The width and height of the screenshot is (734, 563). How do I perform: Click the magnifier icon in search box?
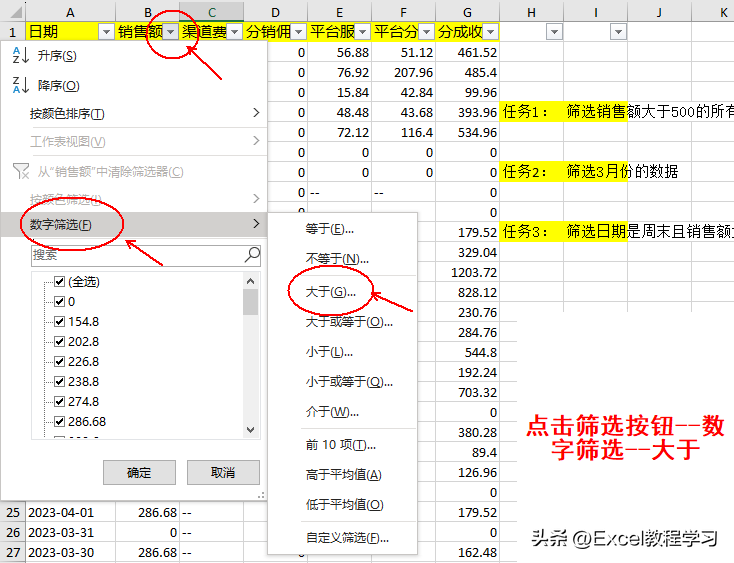coord(252,255)
